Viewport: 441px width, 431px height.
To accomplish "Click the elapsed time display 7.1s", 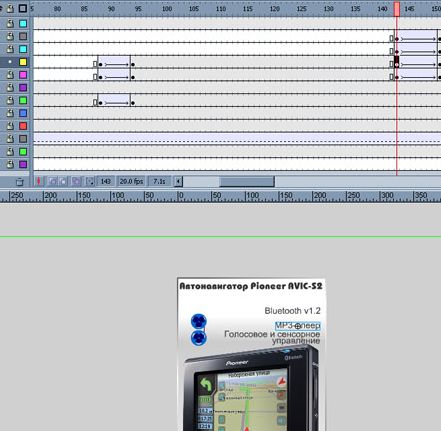I will (x=159, y=181).
